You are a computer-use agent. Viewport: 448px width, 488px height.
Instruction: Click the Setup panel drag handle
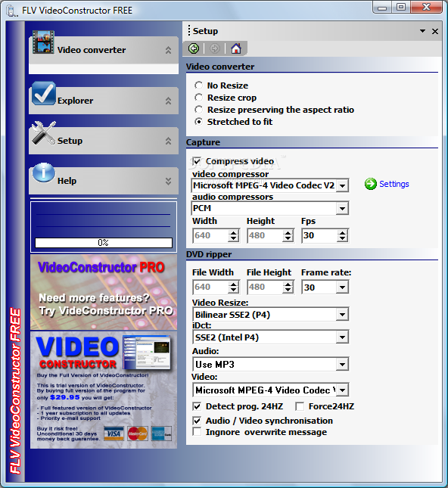188,31
